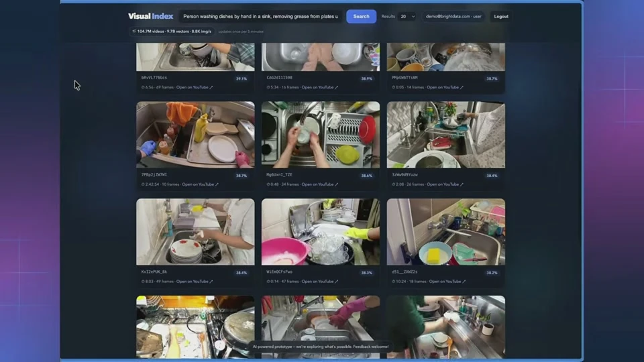Click the 'updates once per 5 minutes' note
The width and height of the screenshot is (644, 362).
click(x=241, y=32)
